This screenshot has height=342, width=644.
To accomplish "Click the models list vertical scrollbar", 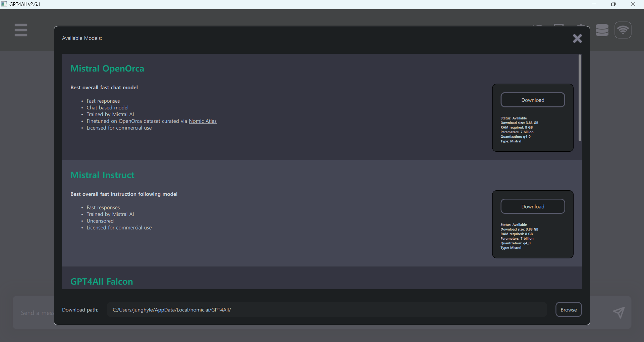I will coord(580,98).
